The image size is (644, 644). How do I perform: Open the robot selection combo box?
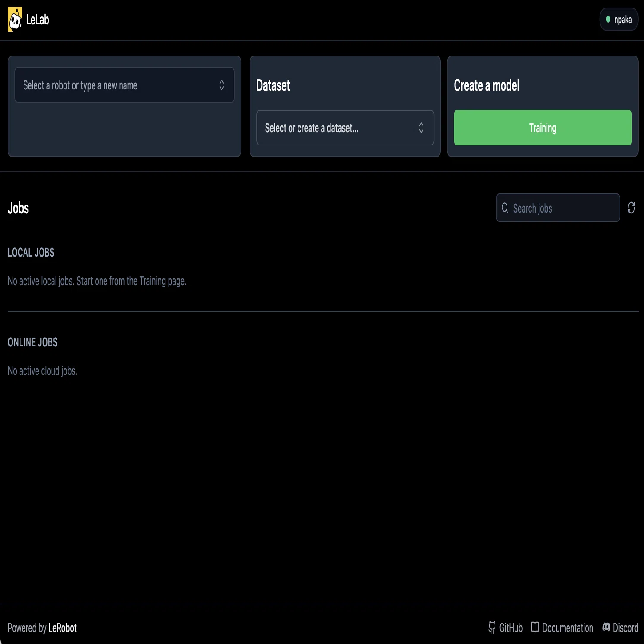(125, 85)
